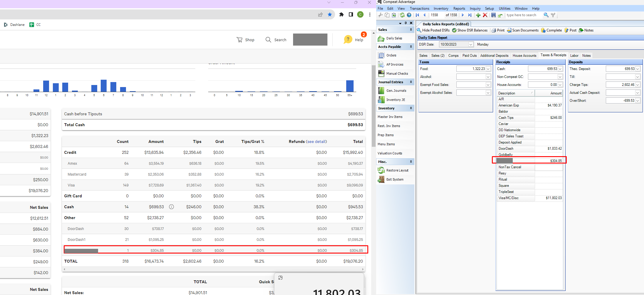This screenshot has height=295, width=644.
Task: Click the Post button
Action: pyautogui.click(x=570, y=30)
